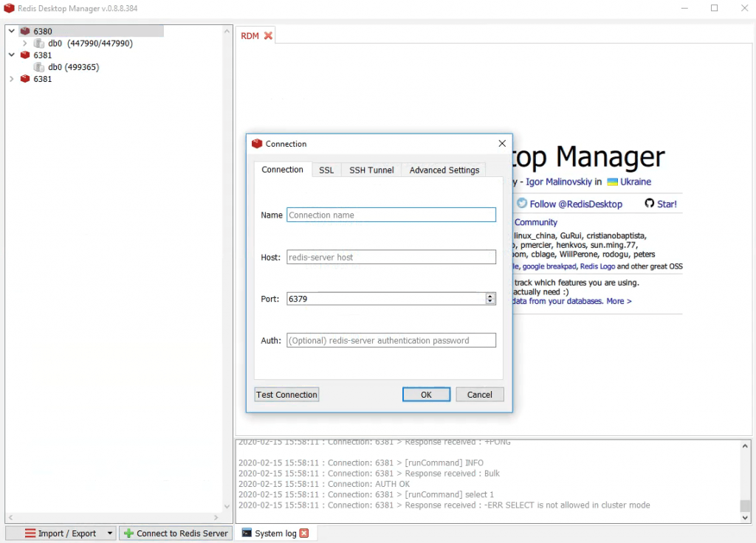Click the Star! link
Viewport: 756px width, 543px height.
click(667, 204)
